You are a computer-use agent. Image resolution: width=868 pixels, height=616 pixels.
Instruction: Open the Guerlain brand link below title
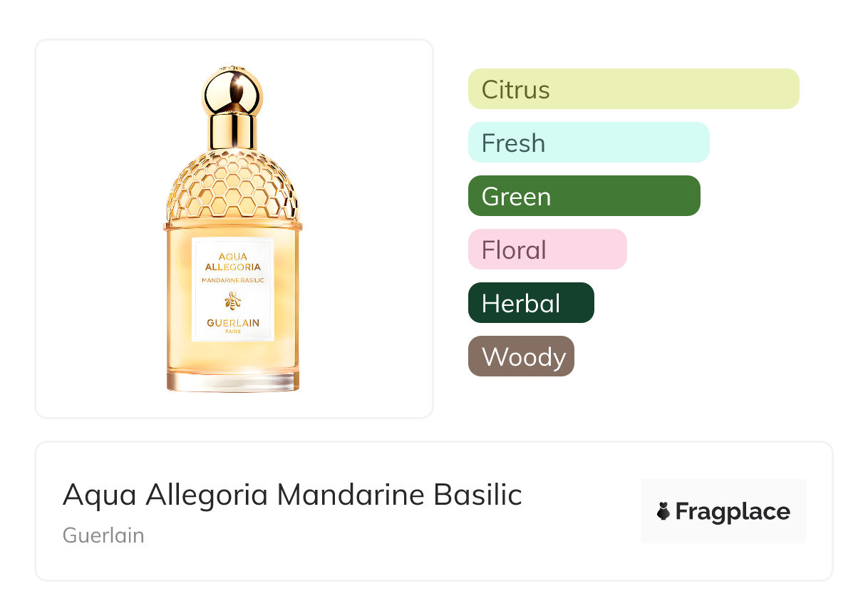click(x=103, y=535)
